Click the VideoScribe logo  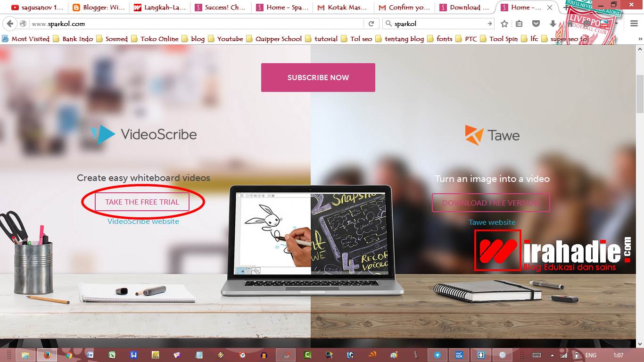[144, 134]
